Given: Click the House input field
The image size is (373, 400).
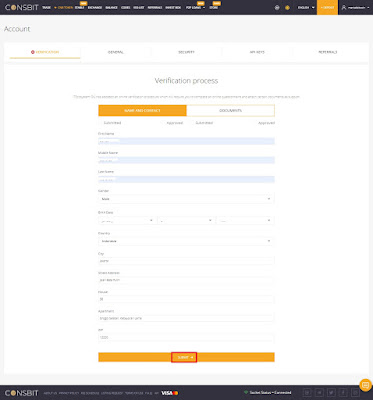Looking at the screenshot, I should (186, 299).
